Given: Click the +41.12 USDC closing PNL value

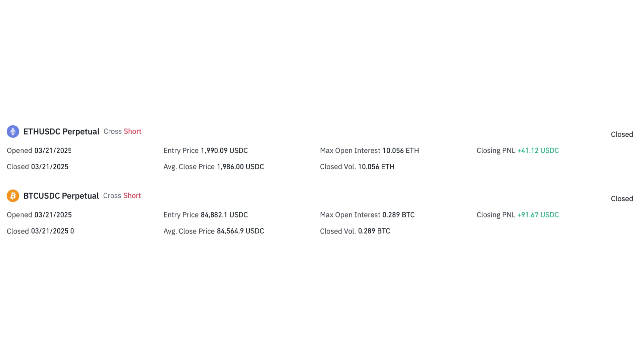Looking at the screenshot, I should click(538, 150).
